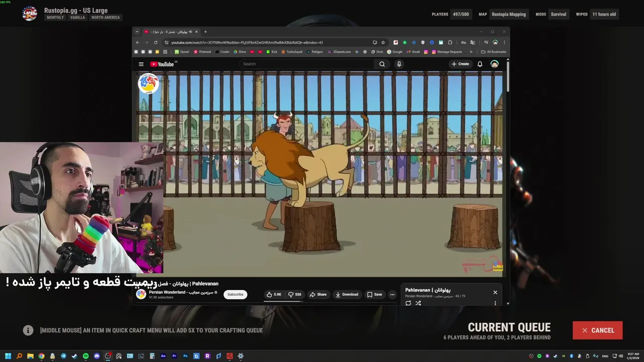Bookmark this page with star icon
This screenshot has height=362, width=644.
(383, 42)
